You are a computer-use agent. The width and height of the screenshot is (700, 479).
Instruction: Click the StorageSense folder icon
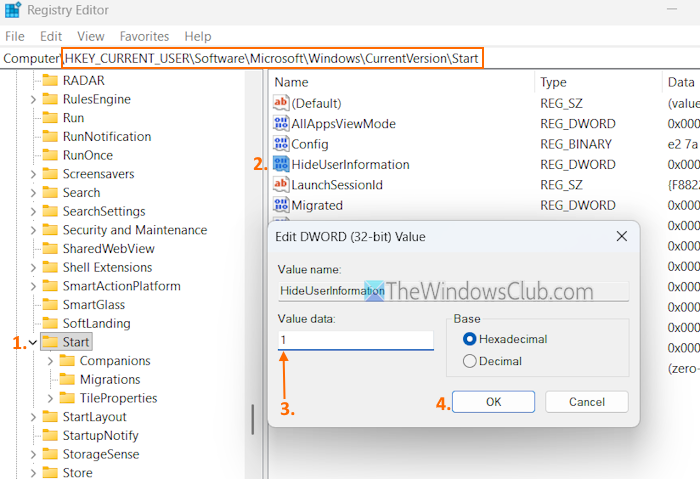pos(50,454)
